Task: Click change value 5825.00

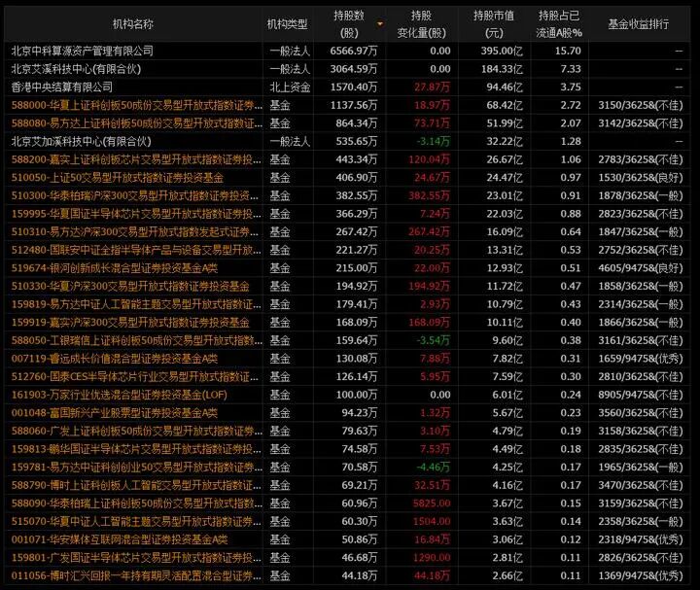Action: [432, 503]
